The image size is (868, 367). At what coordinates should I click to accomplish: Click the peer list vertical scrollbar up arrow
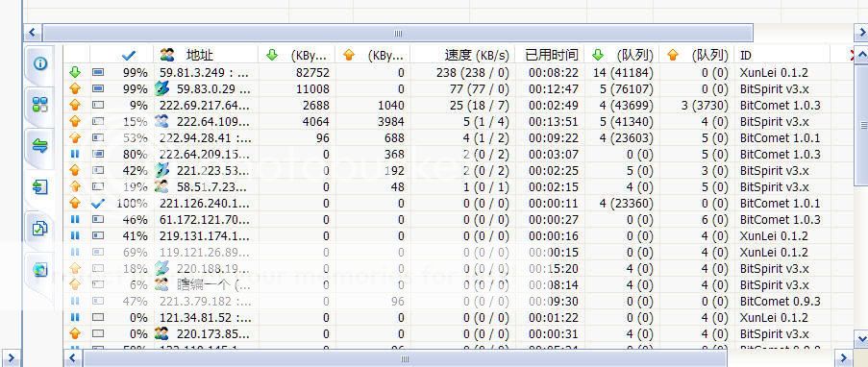tap(861, 55)
